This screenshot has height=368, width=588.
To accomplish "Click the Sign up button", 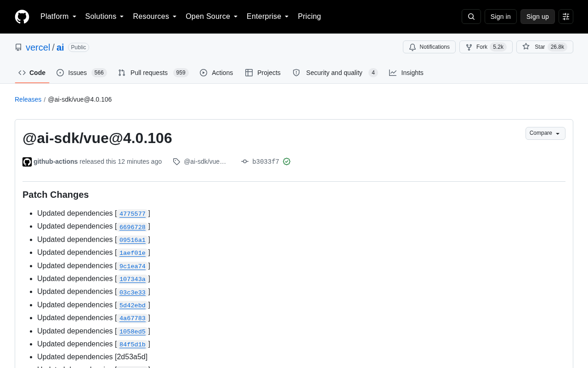I will tap(537, 17).
